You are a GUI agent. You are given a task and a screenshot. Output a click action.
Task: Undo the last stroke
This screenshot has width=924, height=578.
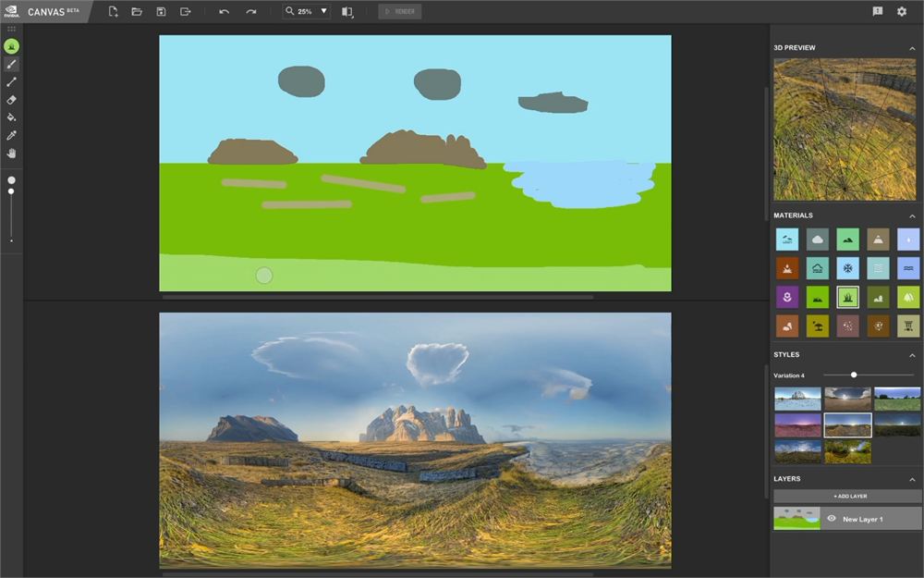[x=224, y=11]
